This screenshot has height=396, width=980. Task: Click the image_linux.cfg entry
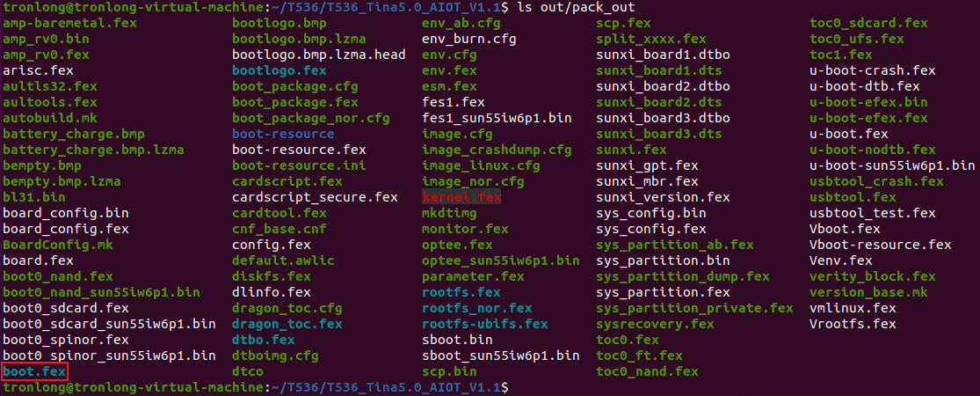pos(482,165)
